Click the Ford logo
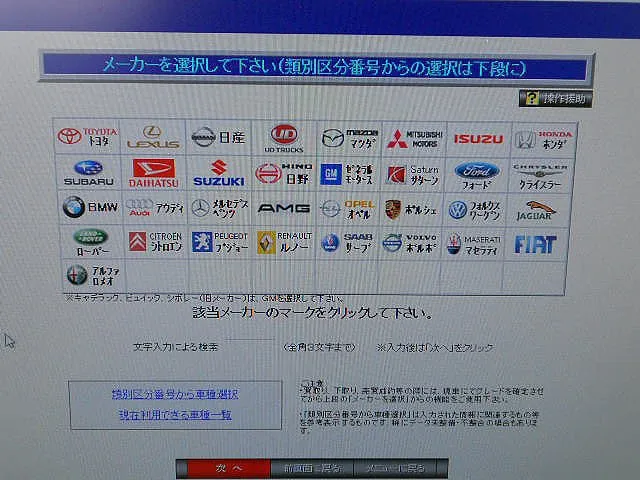The image size is (640, 480). point(477,176)
